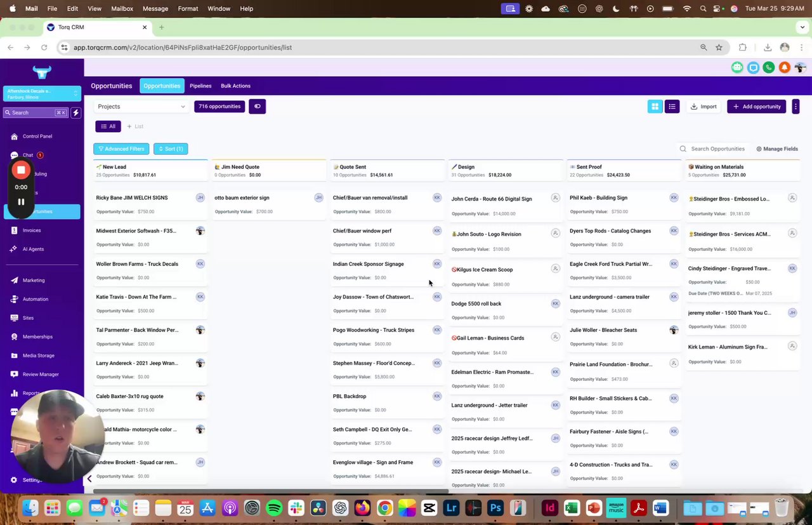Toggle the view switch next to 716 opportunities
812x525 pixels.
coord(257,107)
